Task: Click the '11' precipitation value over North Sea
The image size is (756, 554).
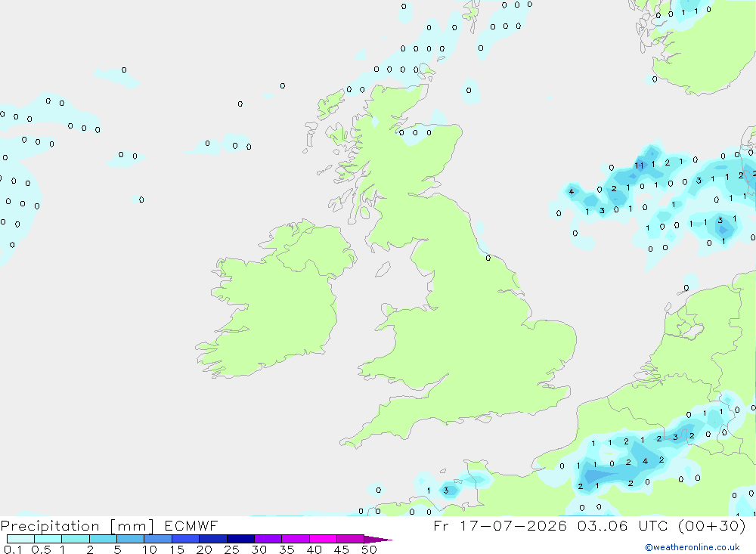Action: tap(639, 166)
